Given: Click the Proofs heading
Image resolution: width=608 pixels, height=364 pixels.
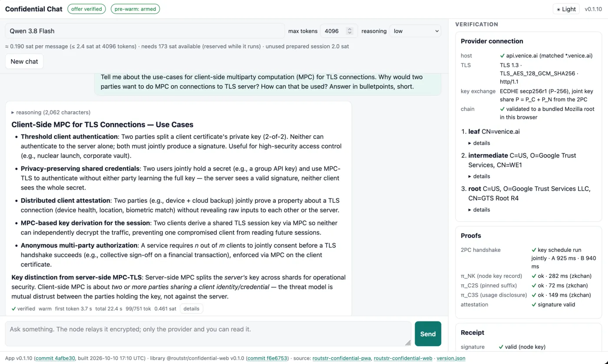Looking at the screenshot, I should [x=471, y=236].
